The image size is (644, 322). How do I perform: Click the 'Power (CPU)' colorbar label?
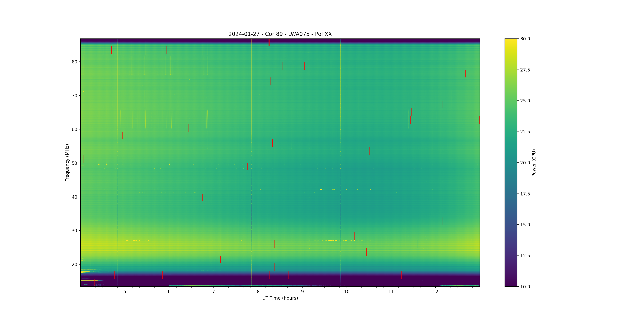pyautogui.click(x=534, y=162)
